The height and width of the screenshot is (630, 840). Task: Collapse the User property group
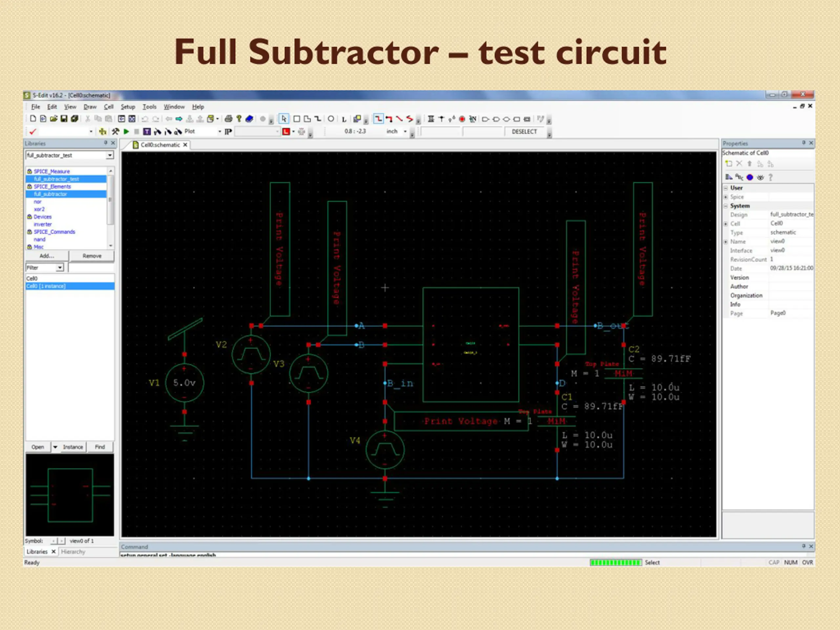(726, 188)
